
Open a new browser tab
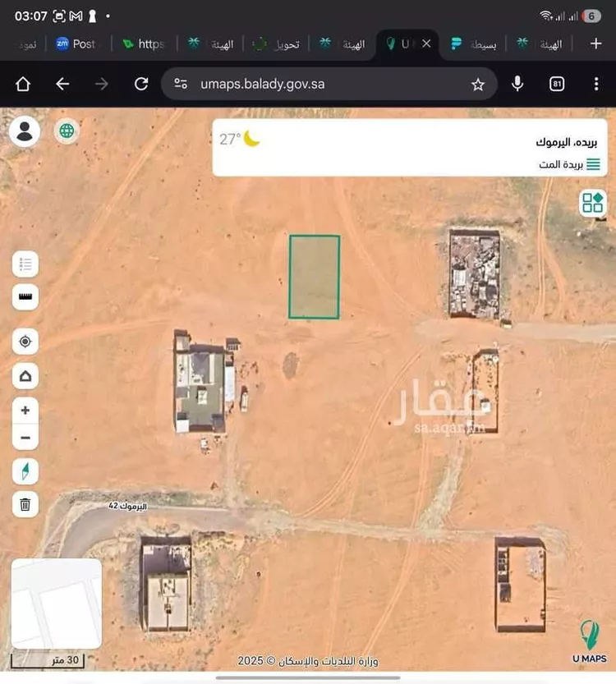coord(596,44)
